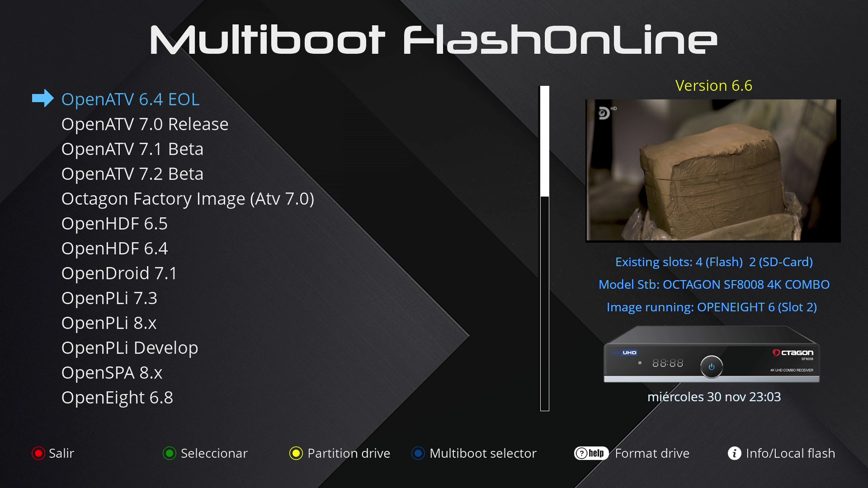Click the Multiboot selector label
The width and height of the screenshot is (868, 488).
483,453
